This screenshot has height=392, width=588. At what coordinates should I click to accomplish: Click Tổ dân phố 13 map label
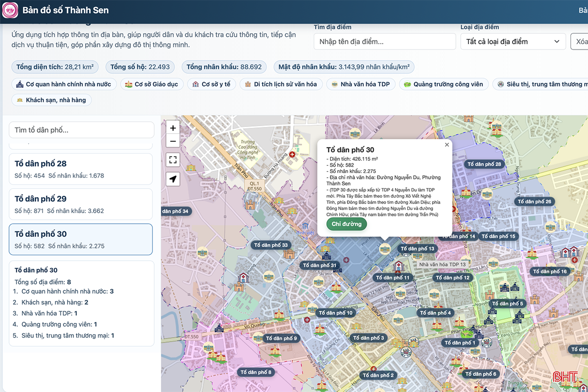(x=417, y=249)
